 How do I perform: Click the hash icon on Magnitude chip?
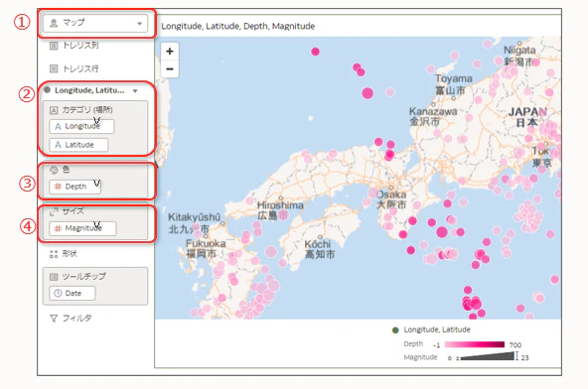coord(58,228)
